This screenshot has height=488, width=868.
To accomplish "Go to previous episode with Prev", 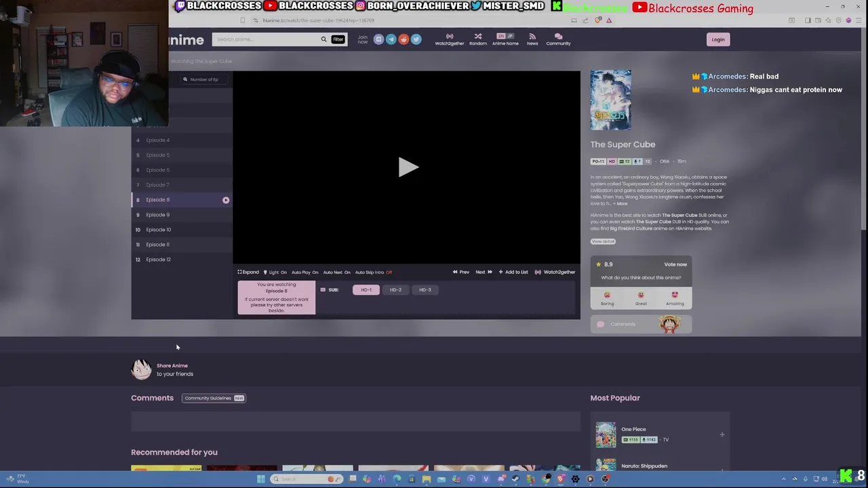I will click(x=461, y=272).
